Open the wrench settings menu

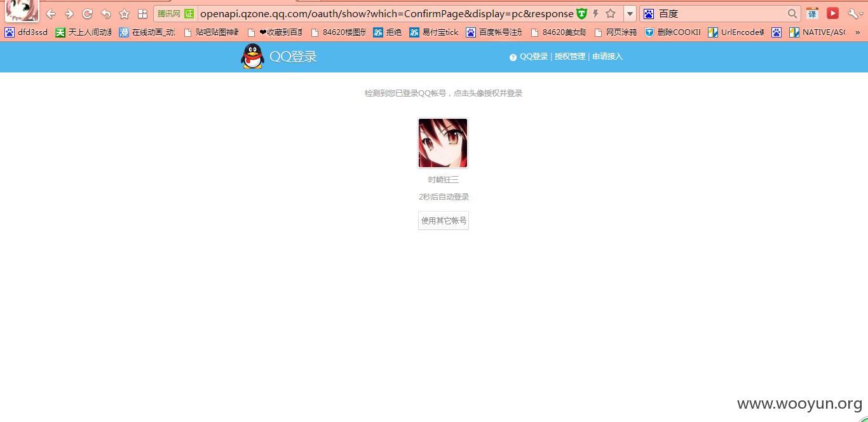pyautogui.click(x=853, y=13)
